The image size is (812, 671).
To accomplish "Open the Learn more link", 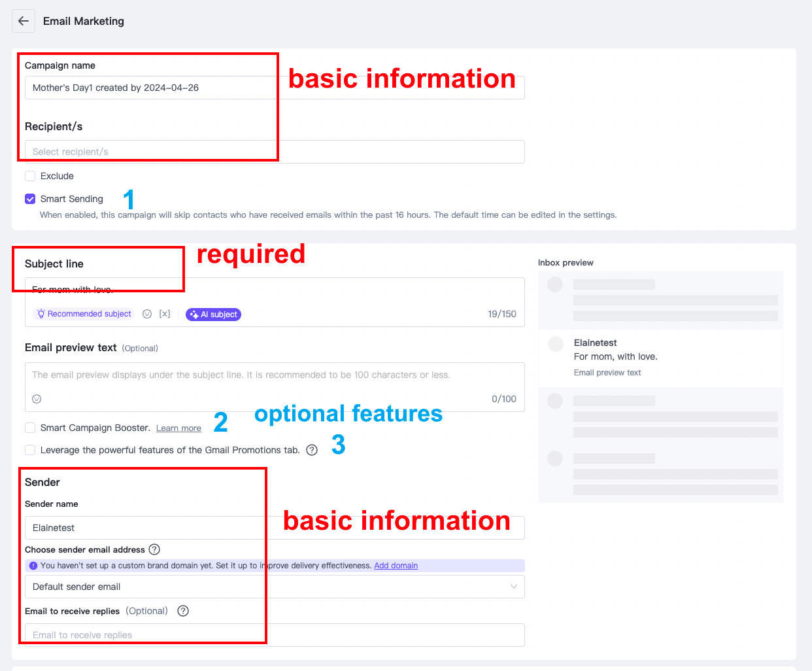I will click(178, 428).
